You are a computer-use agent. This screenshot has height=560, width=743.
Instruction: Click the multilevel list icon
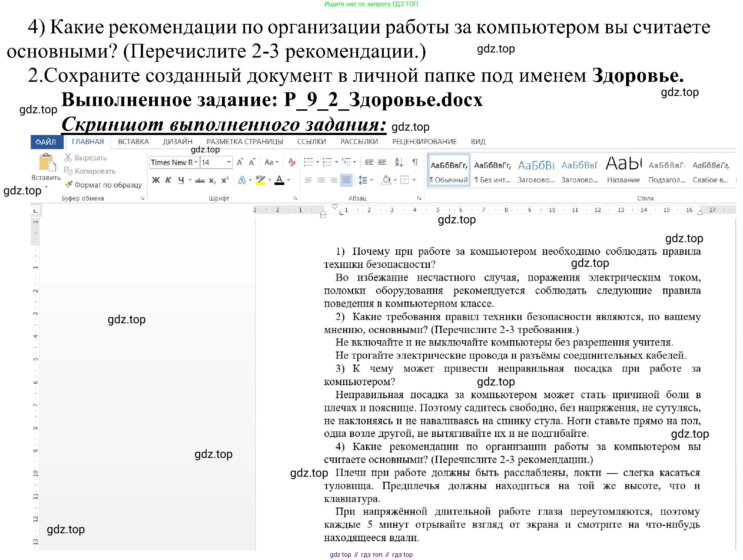point(346,162)
